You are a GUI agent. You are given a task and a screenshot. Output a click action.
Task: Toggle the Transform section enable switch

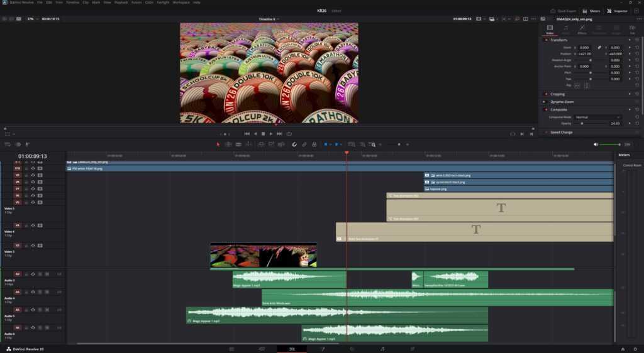(545, 40)
